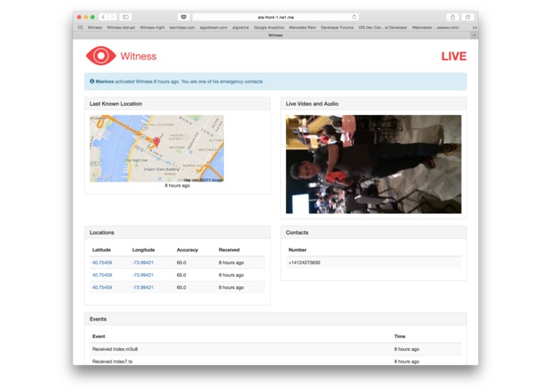Open the bernitsas.com bookmark
552x392 pixels.
point(182,28)
